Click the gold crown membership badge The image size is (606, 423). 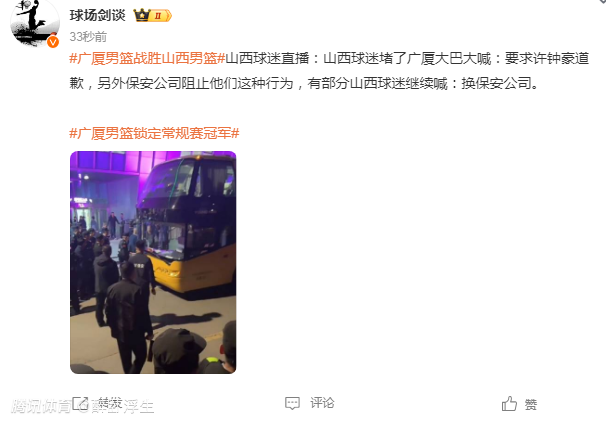point(142,15)
